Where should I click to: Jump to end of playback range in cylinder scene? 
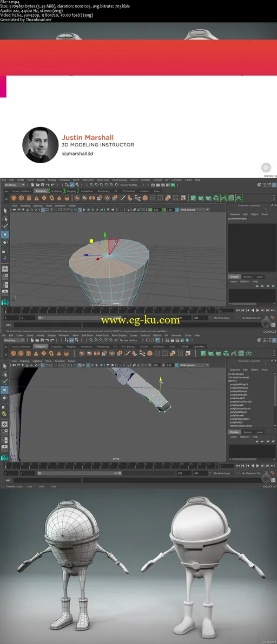click(273, 311)
